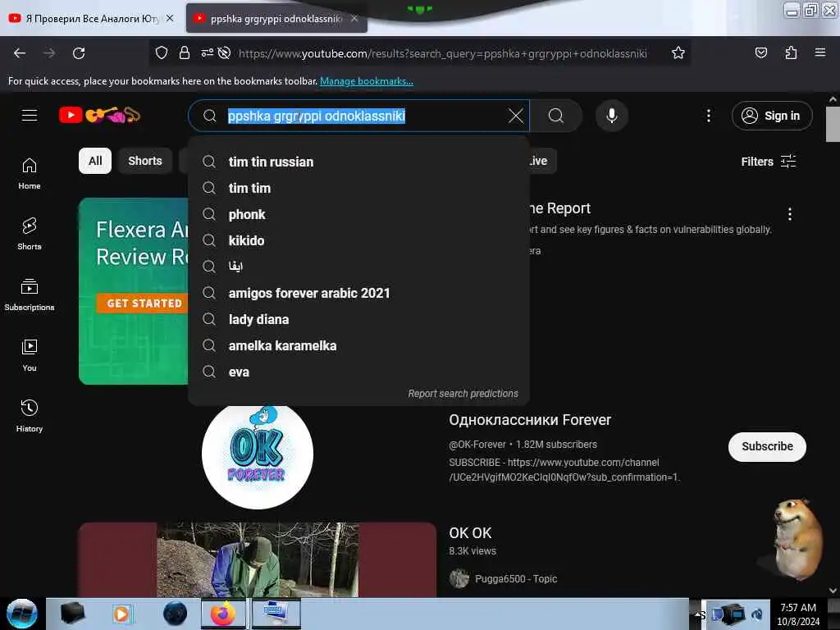Click the Firefox address bar URL
The height and width of the screenshot is (630, 840).
[x=442, y=53]
